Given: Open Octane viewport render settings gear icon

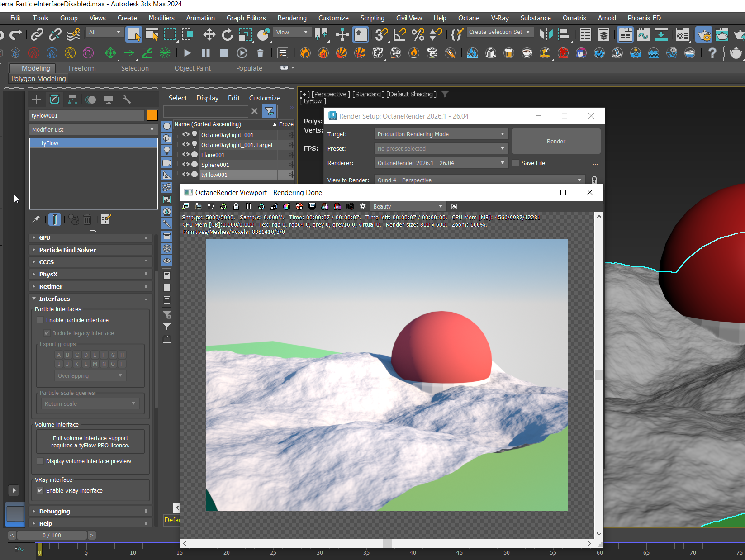Looking at the screenshot, I should pyautogui.click(x=363, y=206).
